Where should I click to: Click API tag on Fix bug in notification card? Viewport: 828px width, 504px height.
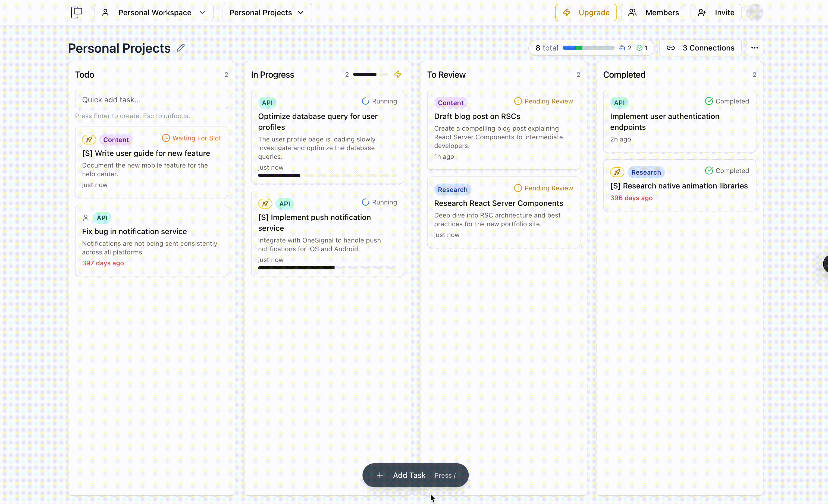102,218
